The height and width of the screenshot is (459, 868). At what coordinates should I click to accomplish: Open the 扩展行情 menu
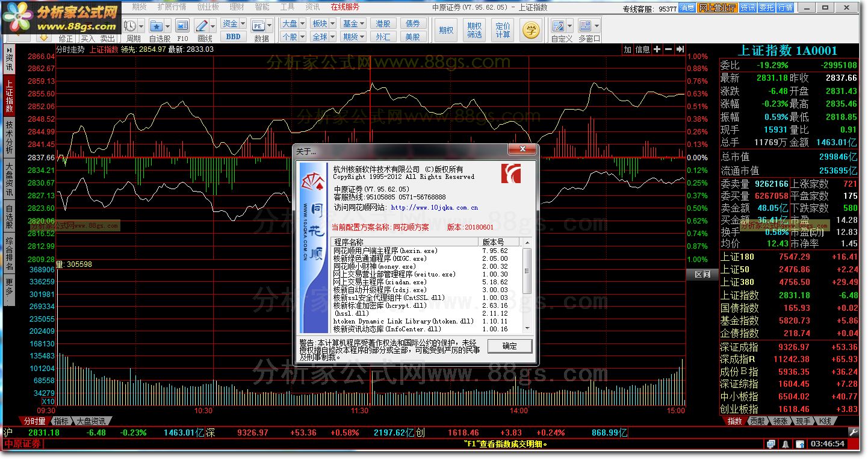172,7
